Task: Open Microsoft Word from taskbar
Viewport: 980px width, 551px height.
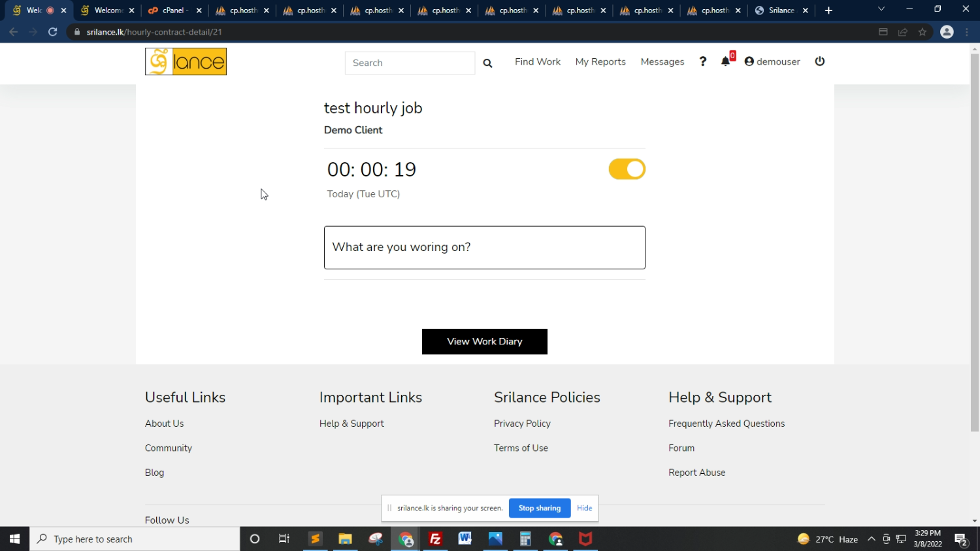Action: pyautogui.click(x=465, y=539)
